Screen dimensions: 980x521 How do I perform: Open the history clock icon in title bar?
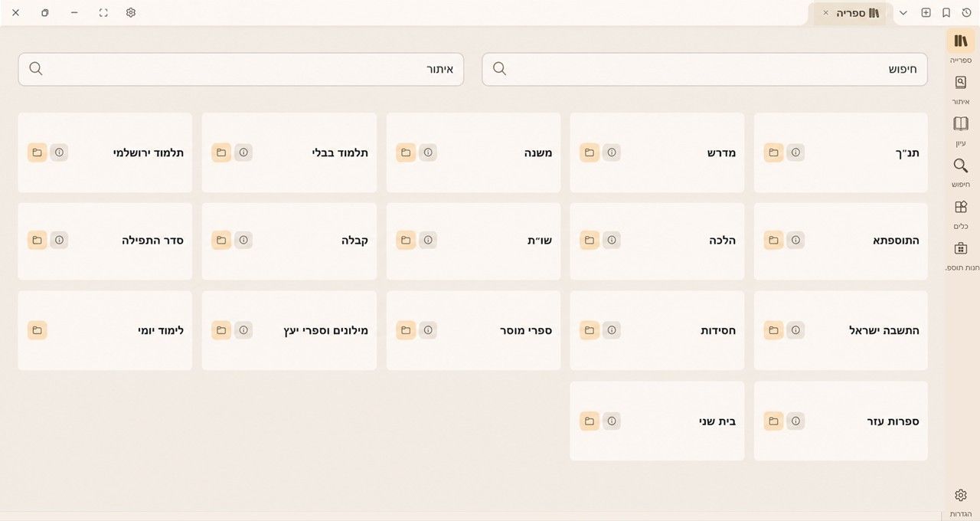click(x=966, y=13)
